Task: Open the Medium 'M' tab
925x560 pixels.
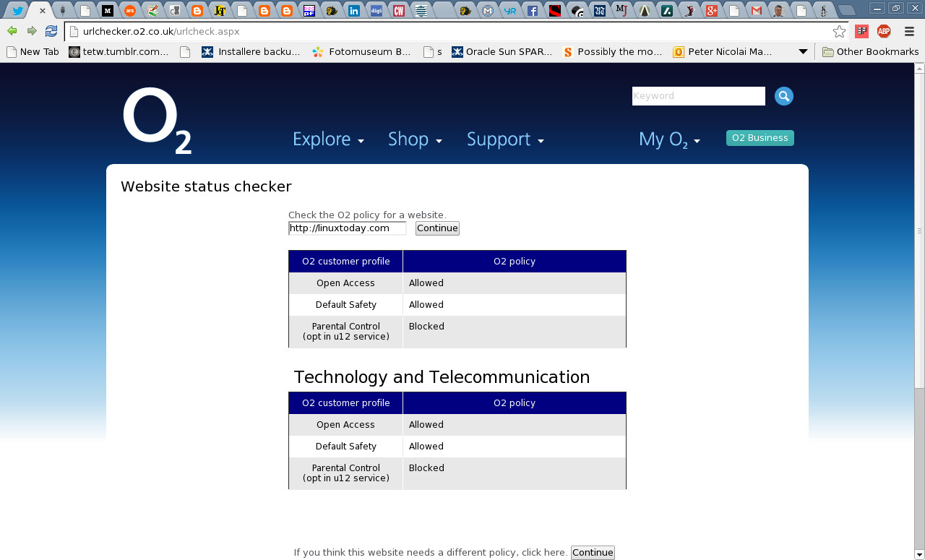Action: pyautogui.click(x=108, y=11)
